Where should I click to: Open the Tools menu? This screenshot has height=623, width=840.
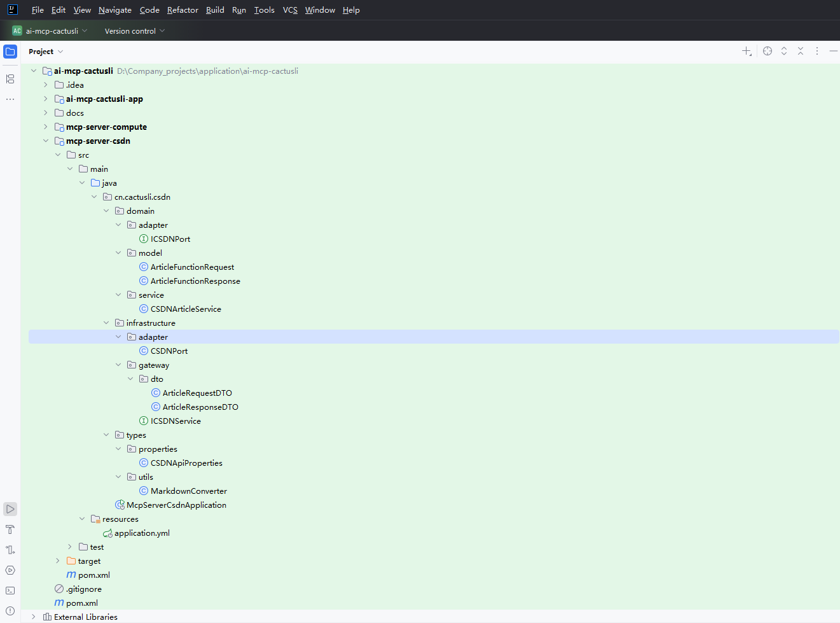[264, 10]
